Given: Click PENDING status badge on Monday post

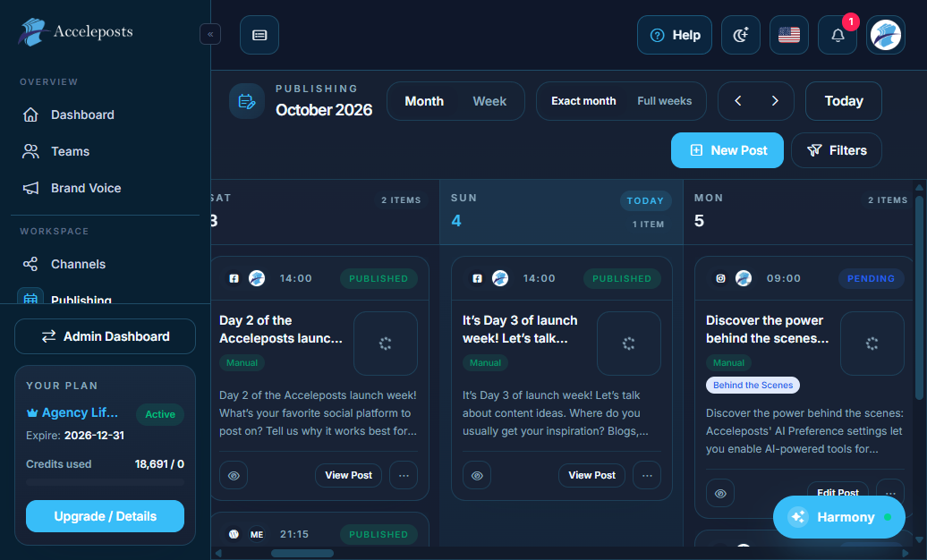Looking at the screenshot, I should click(872, 278).
